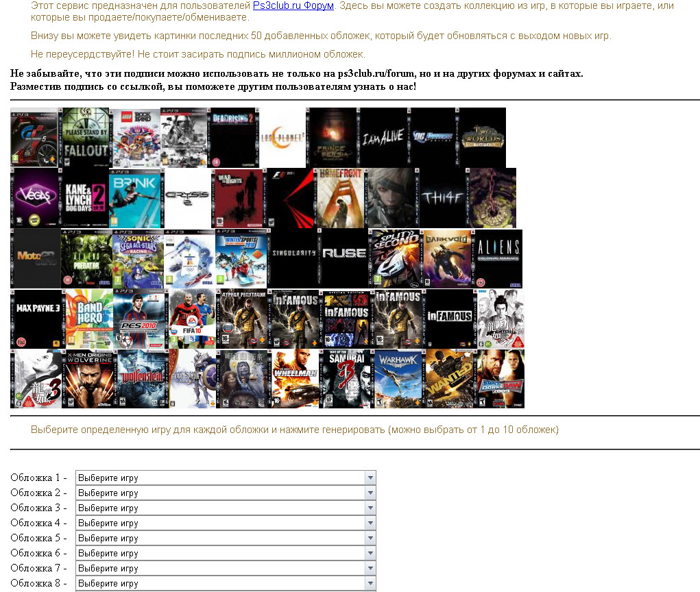Choose the Brink cover

click(x=135, y=199)
